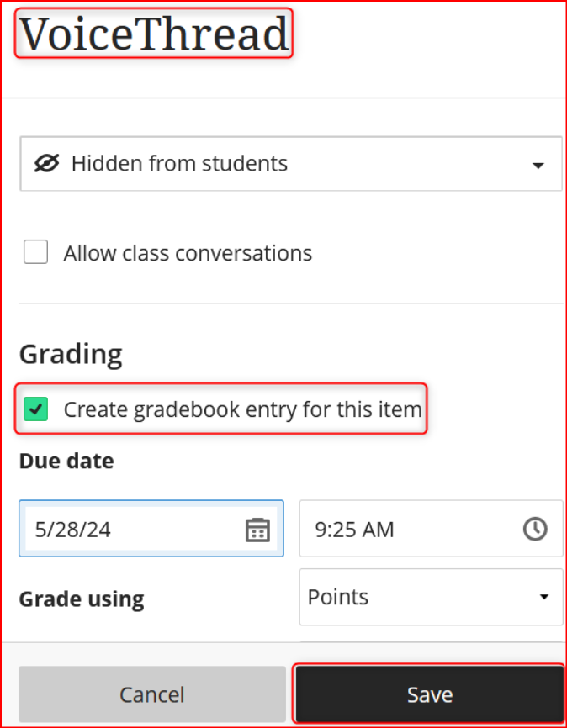Click the Allow class conversations label
Screen dimensions: 567x728
click(x=188, y=254)
